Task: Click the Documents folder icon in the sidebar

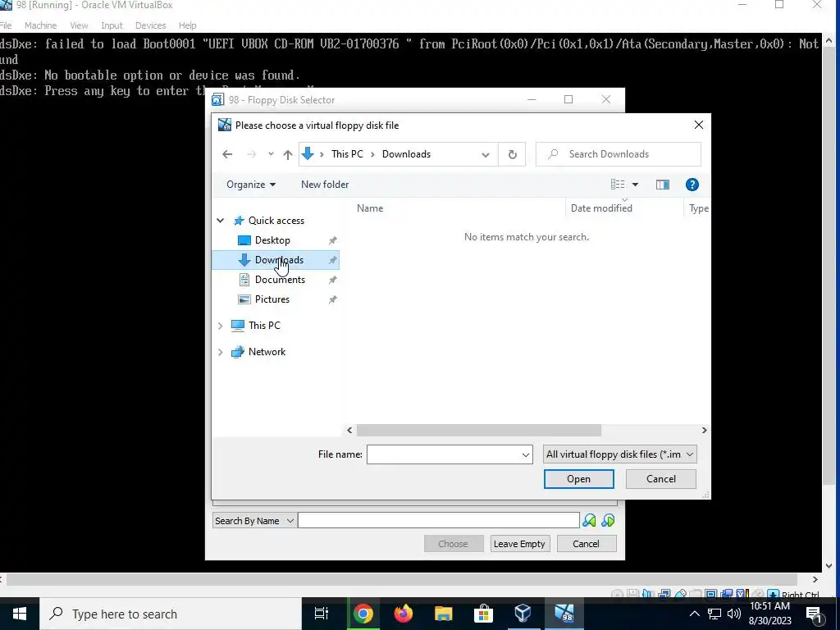Action: (x=244, y=280)
